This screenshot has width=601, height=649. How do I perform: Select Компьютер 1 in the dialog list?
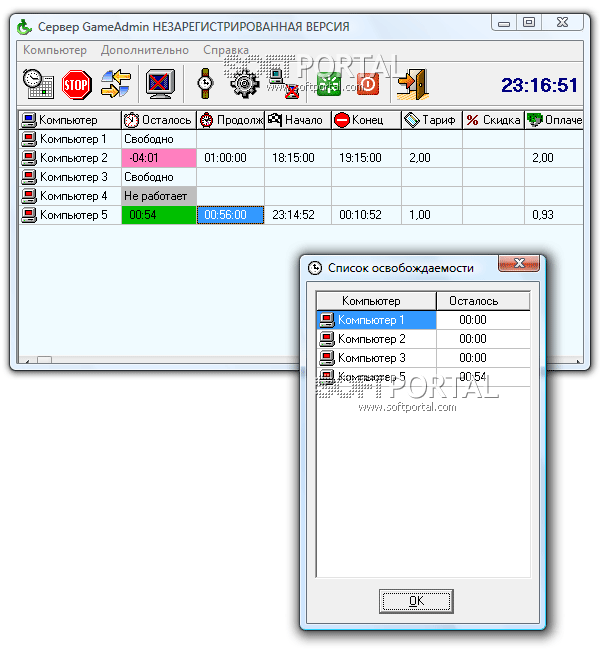423,320
